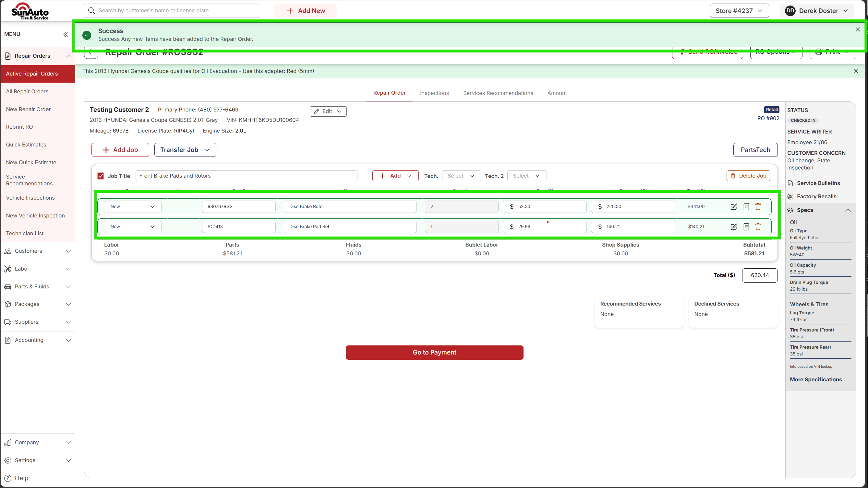Switch to the Inspections tab
Screen dimensions: 868x488
434,93
